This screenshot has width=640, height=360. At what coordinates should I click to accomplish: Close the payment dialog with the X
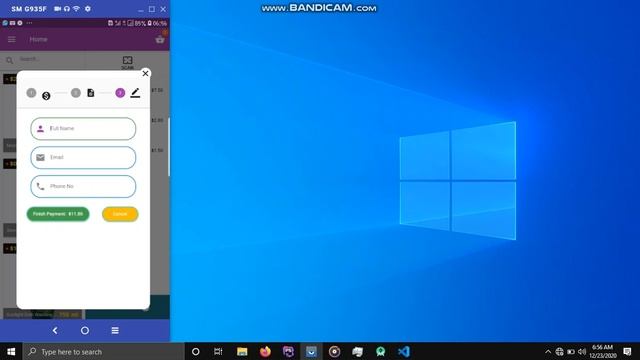[145, 73]
